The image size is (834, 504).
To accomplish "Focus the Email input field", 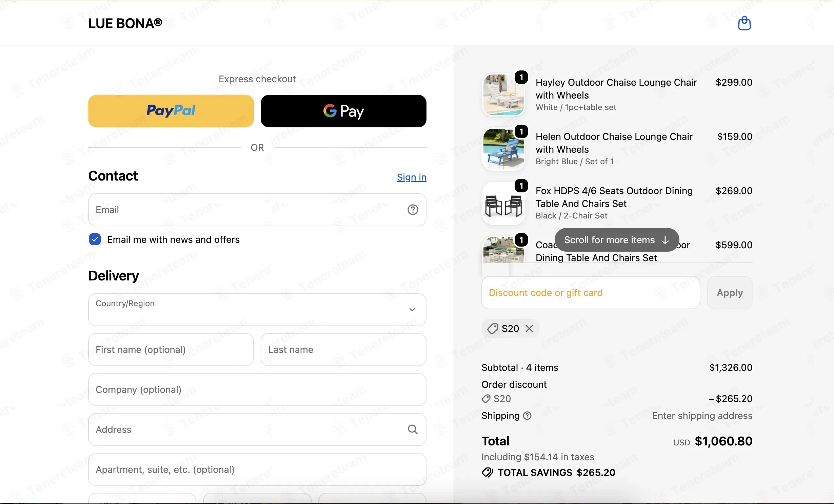I will 257,210.
